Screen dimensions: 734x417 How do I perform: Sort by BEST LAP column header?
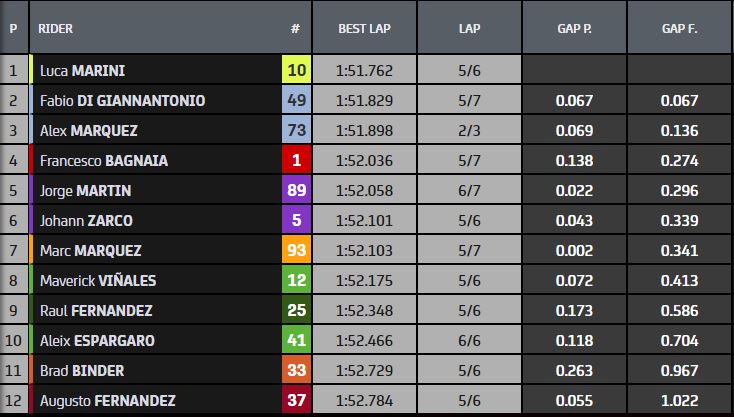pyautogui.click(x=364, y=28)
